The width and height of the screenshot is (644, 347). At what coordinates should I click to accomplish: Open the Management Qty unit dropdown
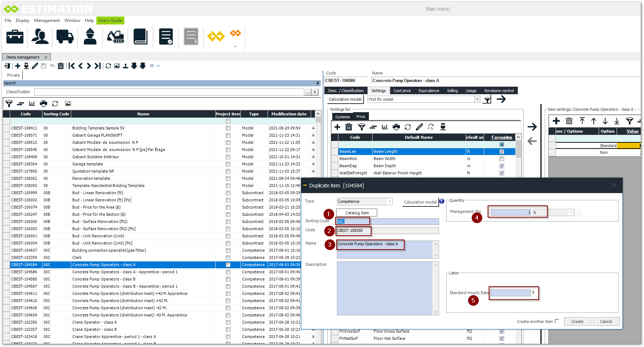[571, 213]
